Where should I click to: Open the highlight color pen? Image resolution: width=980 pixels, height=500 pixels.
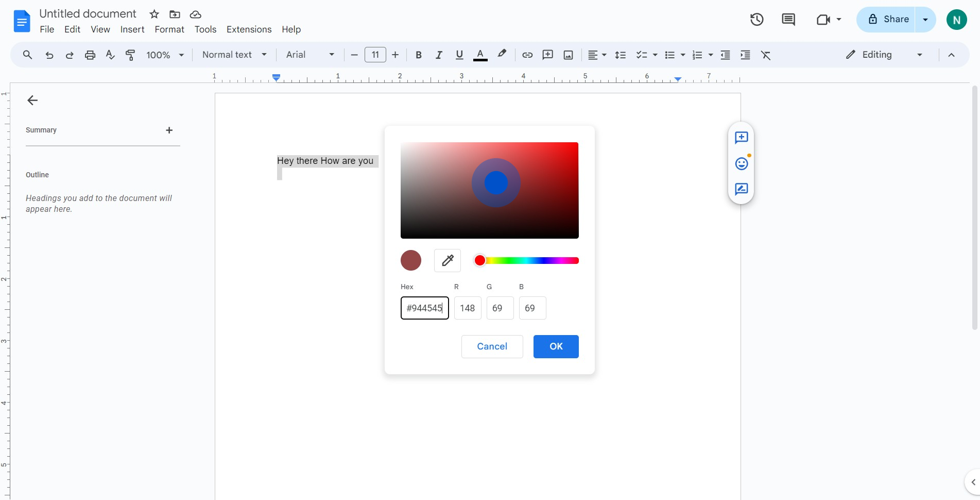(502, 54)
